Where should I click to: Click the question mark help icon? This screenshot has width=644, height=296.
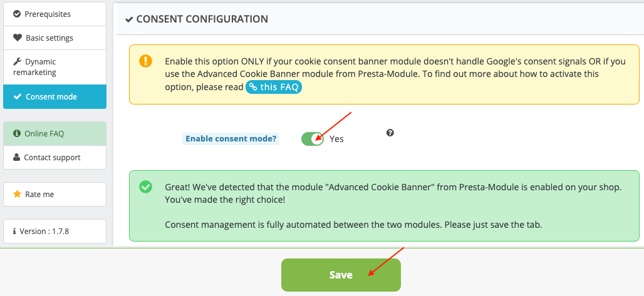390,133
